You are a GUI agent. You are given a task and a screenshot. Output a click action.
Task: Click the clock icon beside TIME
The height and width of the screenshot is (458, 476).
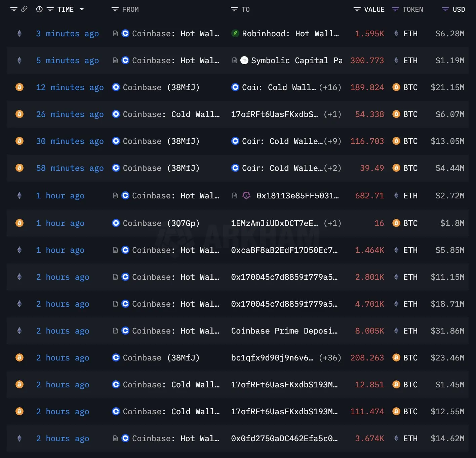pyautogui.click(x=39, y=9)
